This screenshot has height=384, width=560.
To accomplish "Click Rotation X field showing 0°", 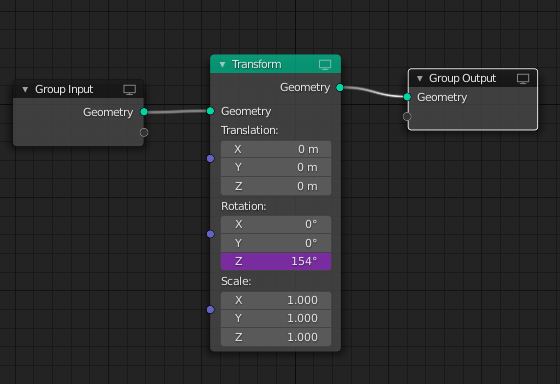I will click(276, 224).
